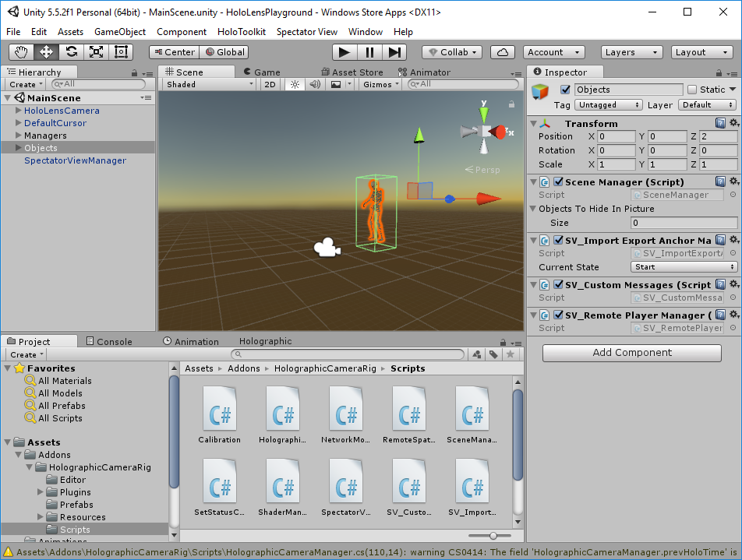
Task: Disable SV_Remote Player Manager checkbox
Action: pos(558,315)
